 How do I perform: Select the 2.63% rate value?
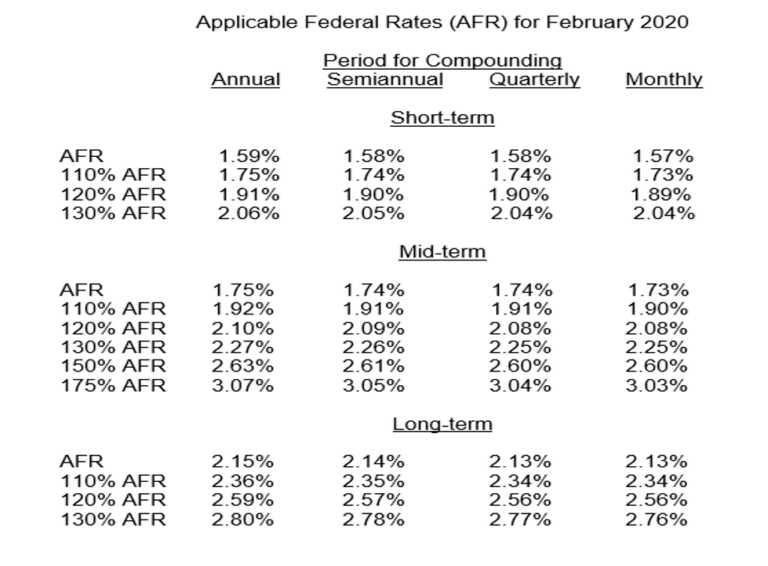[244, 368]
